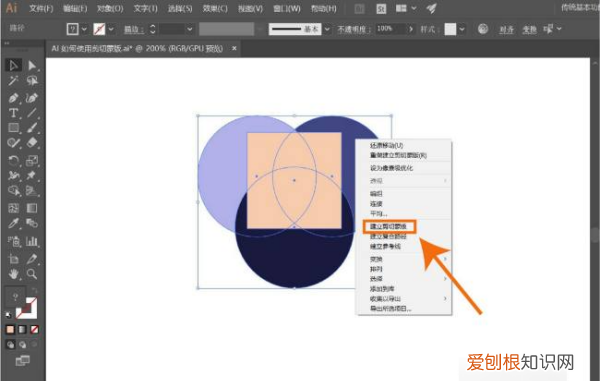Reset default fill and stroke
Viewport: 600px width, 381px height.
coord(8,315)
